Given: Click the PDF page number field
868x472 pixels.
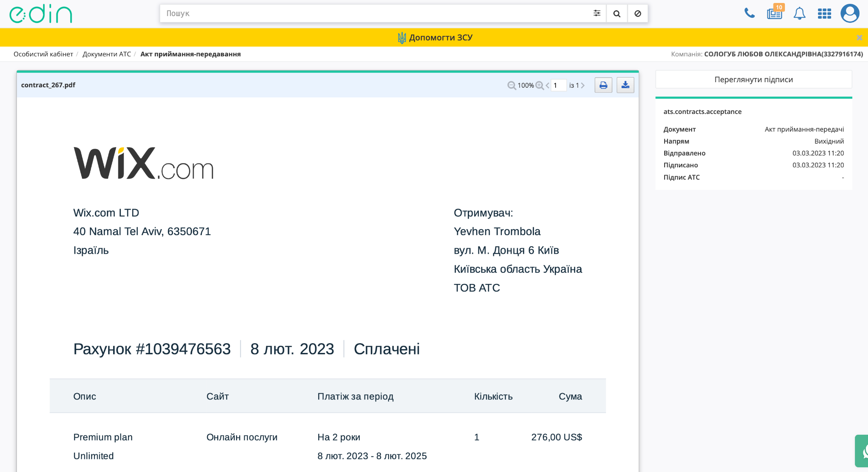Looking at the screenshot, I should pos(559,85).
